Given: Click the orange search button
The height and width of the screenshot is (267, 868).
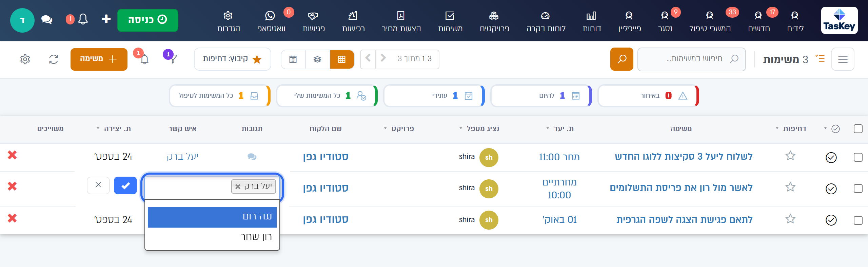Looking at the screenshot, I should click(x=622, y=59).
